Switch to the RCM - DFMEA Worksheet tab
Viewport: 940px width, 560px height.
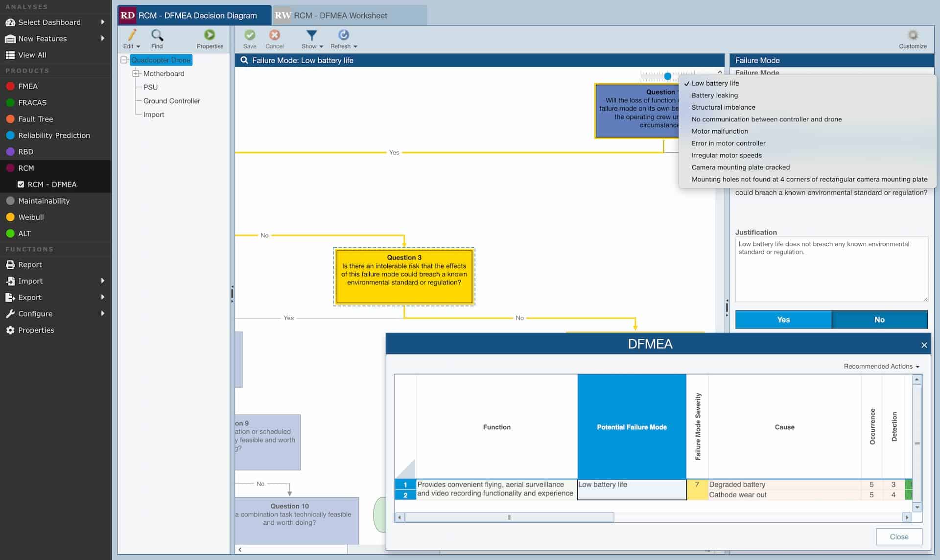(x=349, y=15)
